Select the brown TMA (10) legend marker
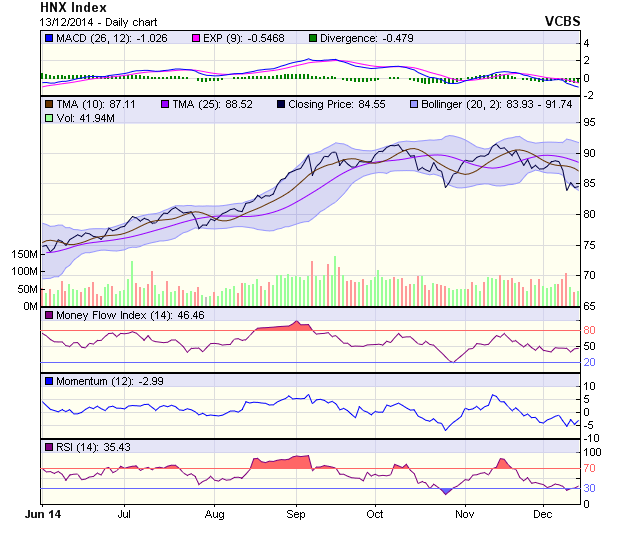 pyautogui.click(x=49, y=103)
